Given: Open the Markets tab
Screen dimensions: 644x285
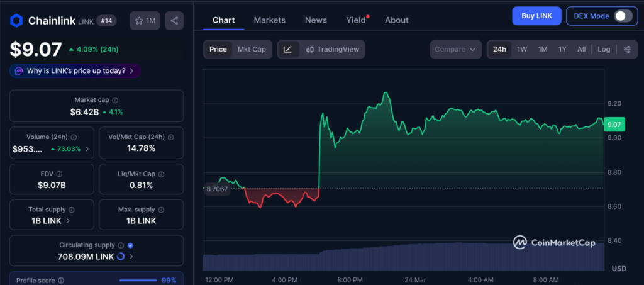Looking at the screenshot, I should coord(269,20).
